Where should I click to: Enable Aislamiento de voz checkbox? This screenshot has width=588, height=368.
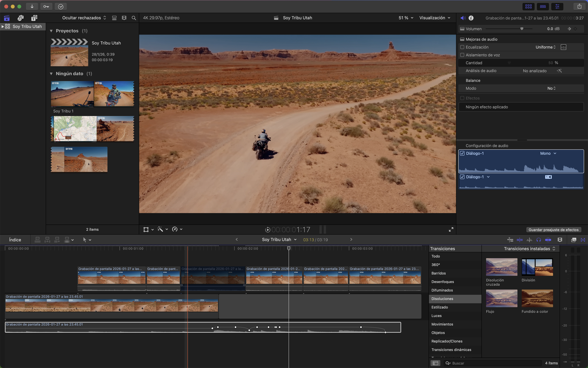tap(462, 55)
